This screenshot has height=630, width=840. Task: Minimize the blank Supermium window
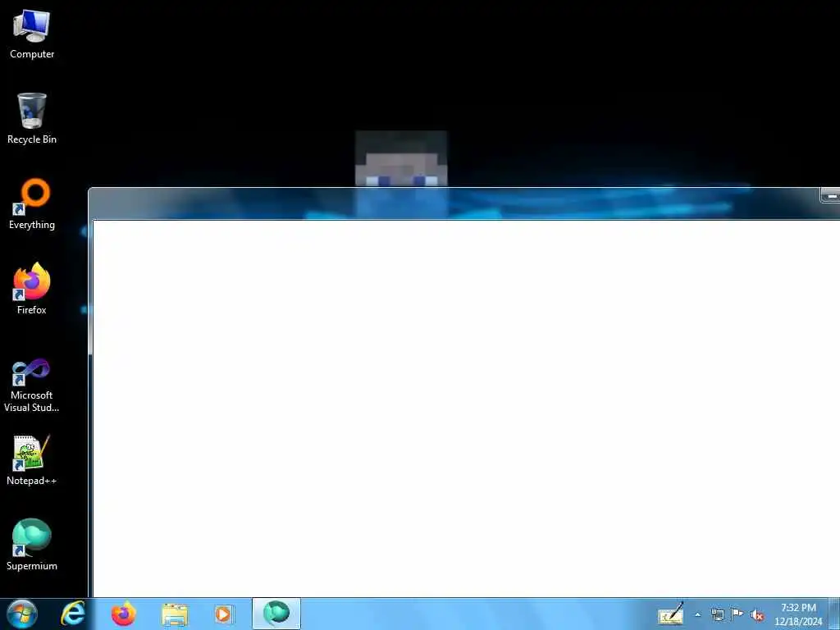831,197
